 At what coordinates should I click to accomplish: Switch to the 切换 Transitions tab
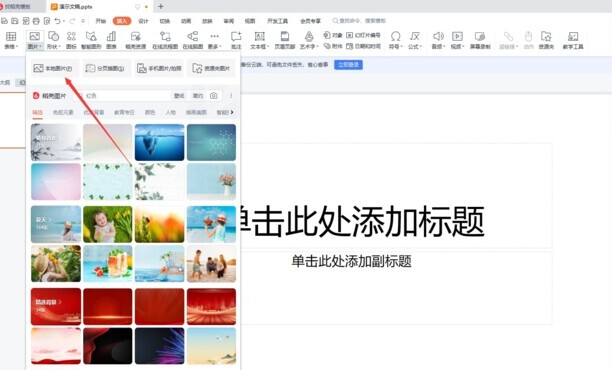click(x=165, y=21)
